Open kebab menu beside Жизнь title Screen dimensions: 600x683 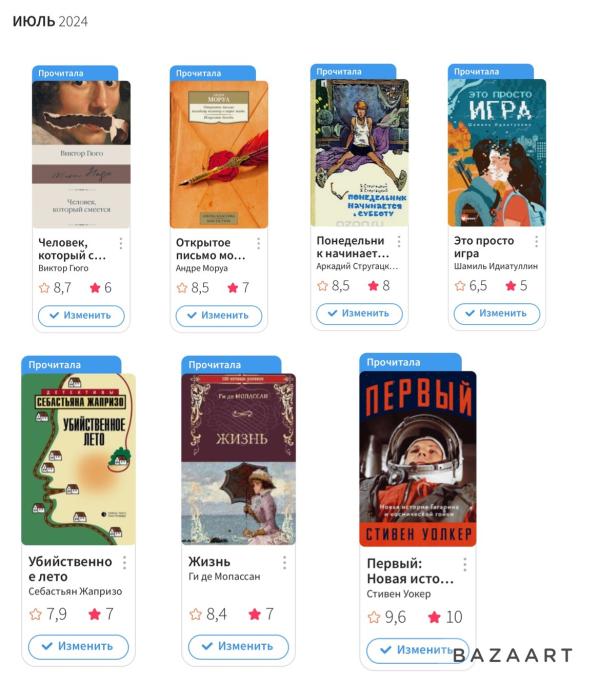pyautogui.click(x=285, y=562)
